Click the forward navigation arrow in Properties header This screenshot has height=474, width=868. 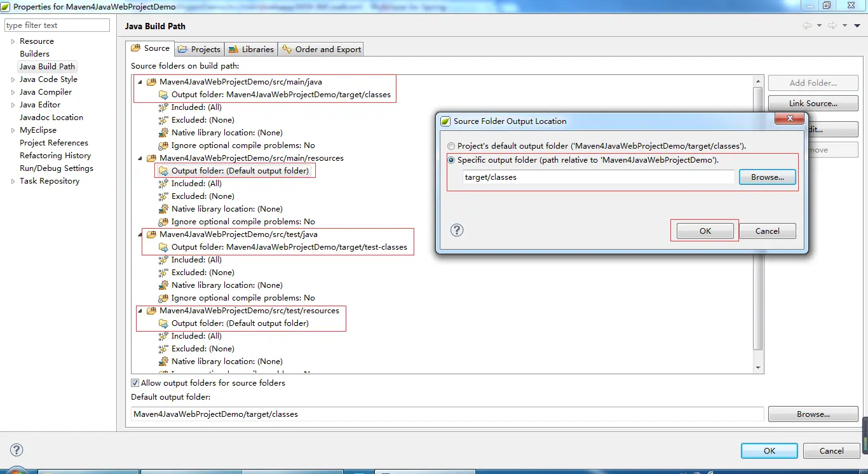coord(832,25)
